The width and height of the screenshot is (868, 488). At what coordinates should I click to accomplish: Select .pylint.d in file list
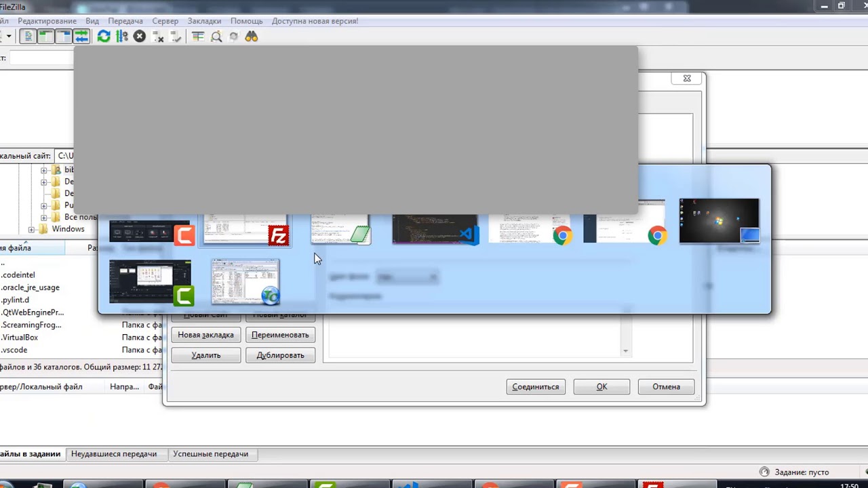[x=16, y=300]
